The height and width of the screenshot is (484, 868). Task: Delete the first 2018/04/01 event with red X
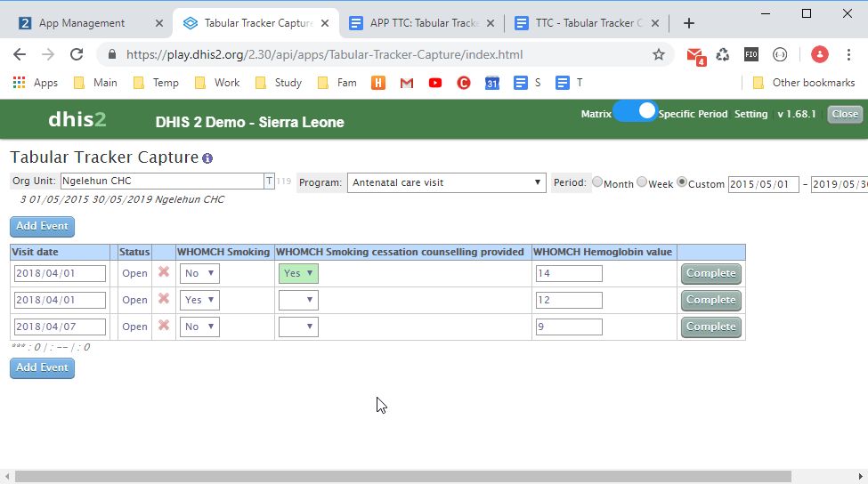coord(164,272)
